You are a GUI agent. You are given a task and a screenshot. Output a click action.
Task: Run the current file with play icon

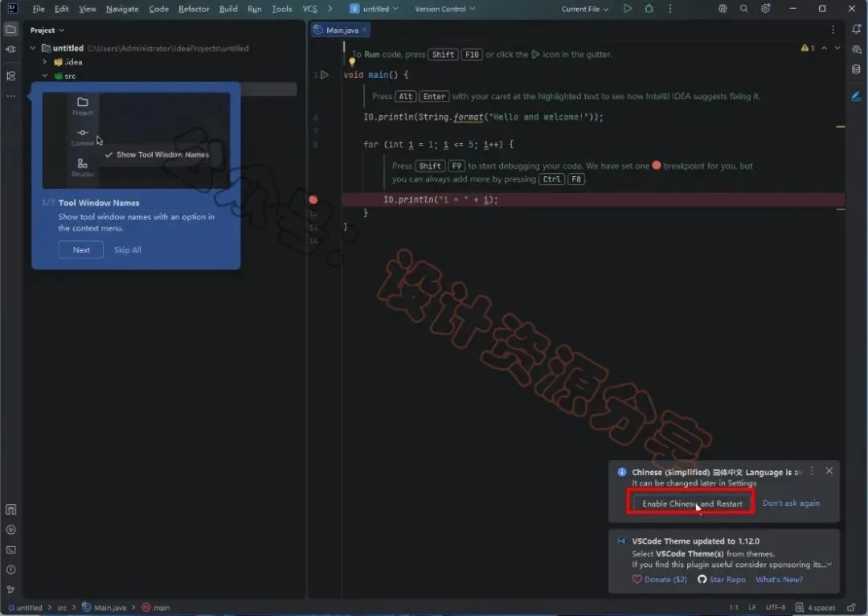[x=627, y=9]
